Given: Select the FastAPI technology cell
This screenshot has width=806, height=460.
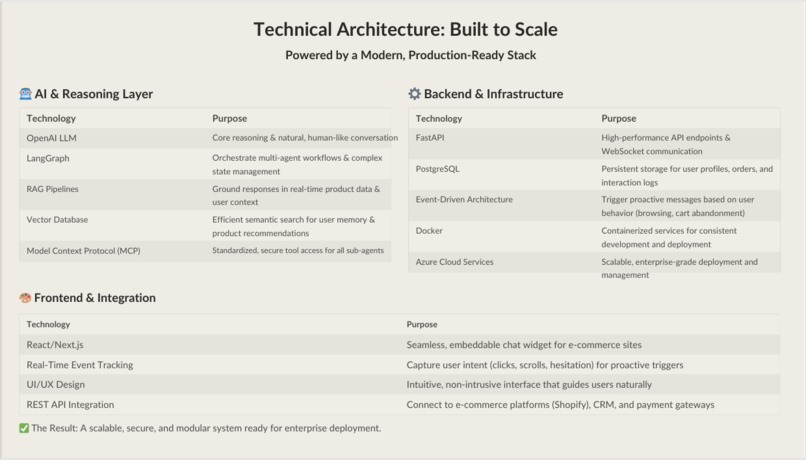Looking at the screenshot, I should pos(430,138).
